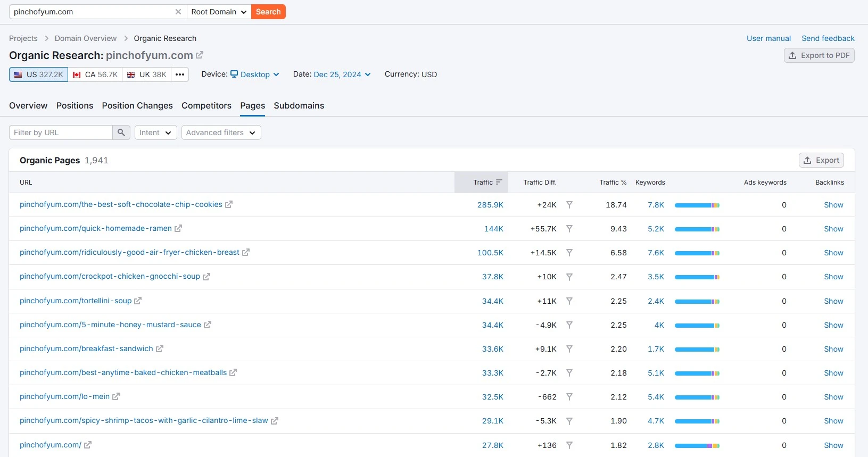The width and height of the screenshot is (868, 457).
Task: Expand Advanced filters dropdown
Action: pos(221,132)
